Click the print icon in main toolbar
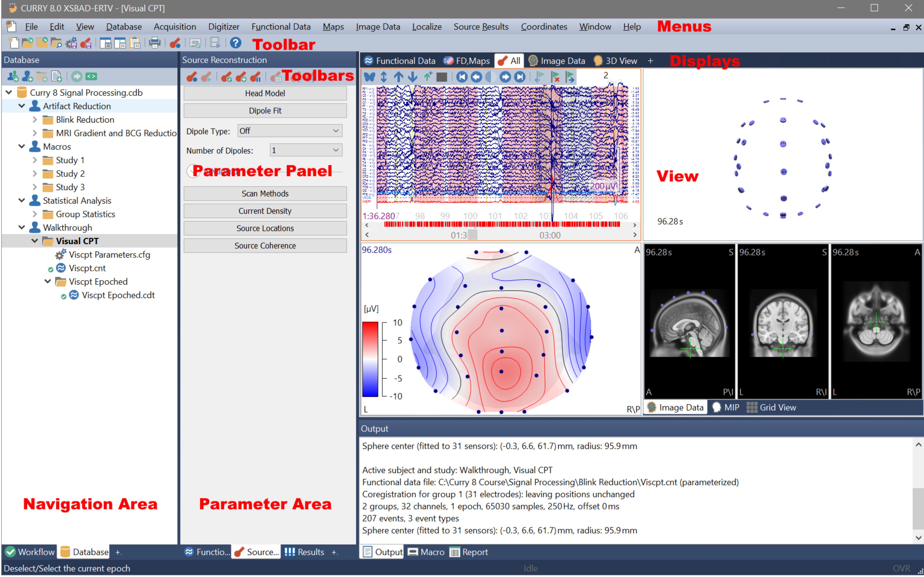The width and height of the screenshot is (924, 577). pyautogui.click(x=154, y=43)
